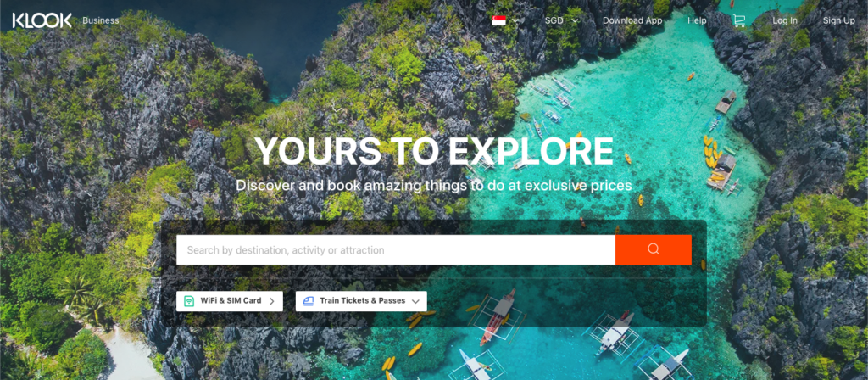Open the Help menu item

[697, 20]
